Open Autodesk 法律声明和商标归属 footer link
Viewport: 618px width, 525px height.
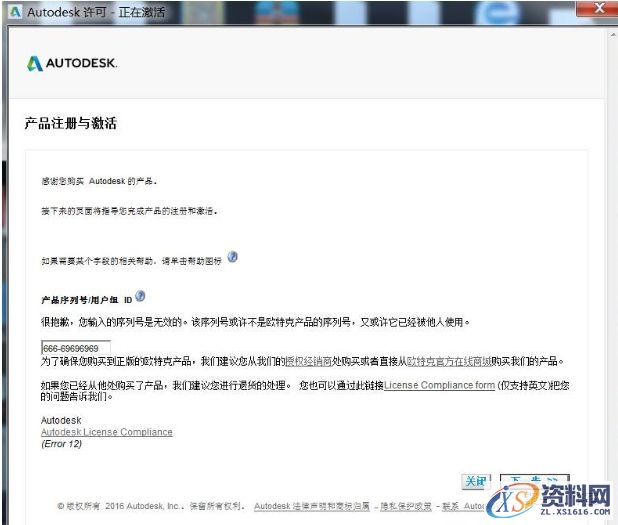(x=312, y=506)
